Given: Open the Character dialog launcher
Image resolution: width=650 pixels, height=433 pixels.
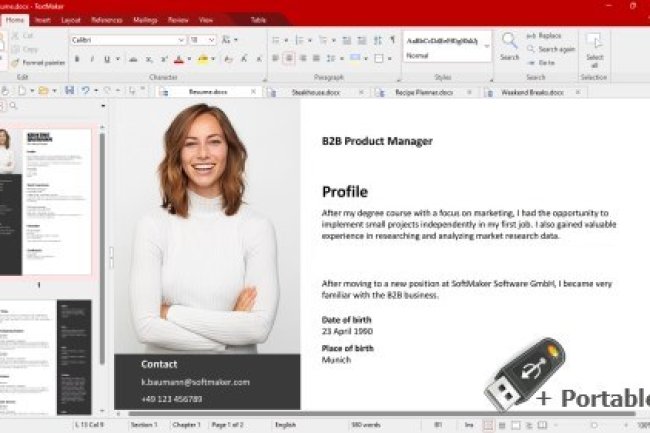Looking at the screenshot, I should click(x=264, y=79).
